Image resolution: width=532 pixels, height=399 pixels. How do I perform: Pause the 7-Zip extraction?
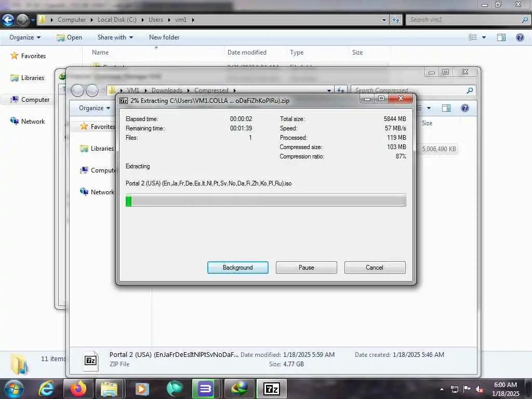[x=306, y=268]
